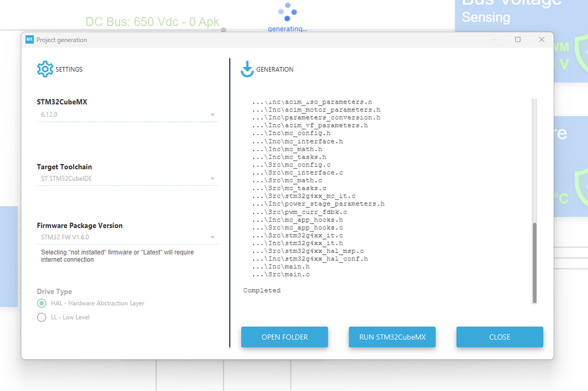Image resolution: width=588 pixels, height=391 pixels.
Task: Click the OPEN FOLDER button
Action: pos(285,337)
